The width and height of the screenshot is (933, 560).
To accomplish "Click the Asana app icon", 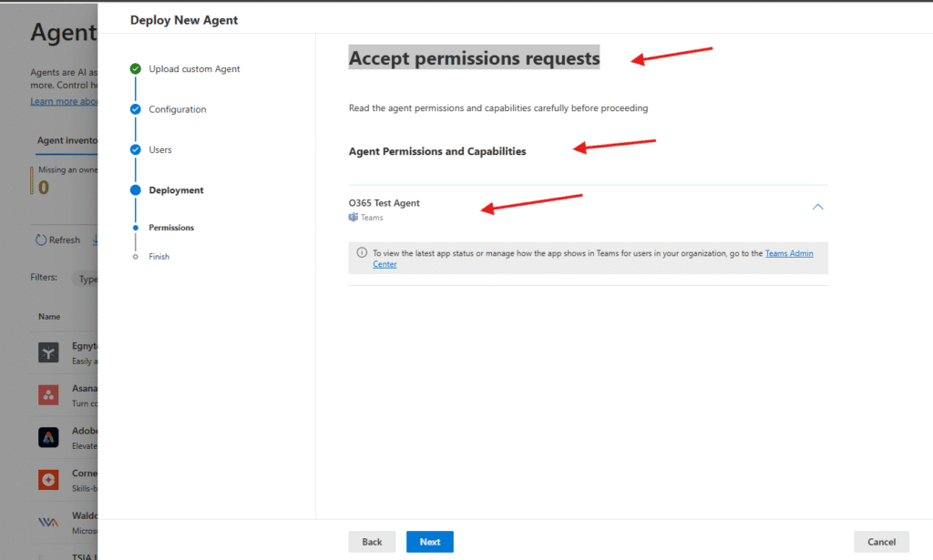I will click(48, 394).
